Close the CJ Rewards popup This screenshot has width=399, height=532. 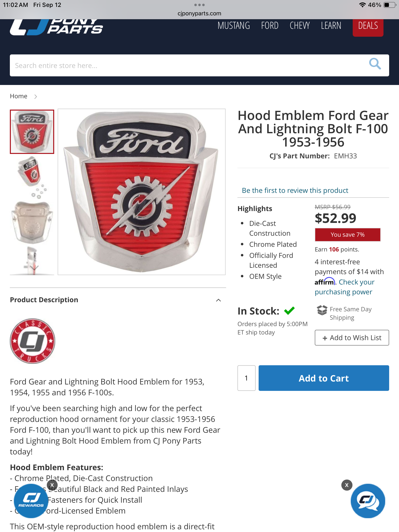pos(52,485)
